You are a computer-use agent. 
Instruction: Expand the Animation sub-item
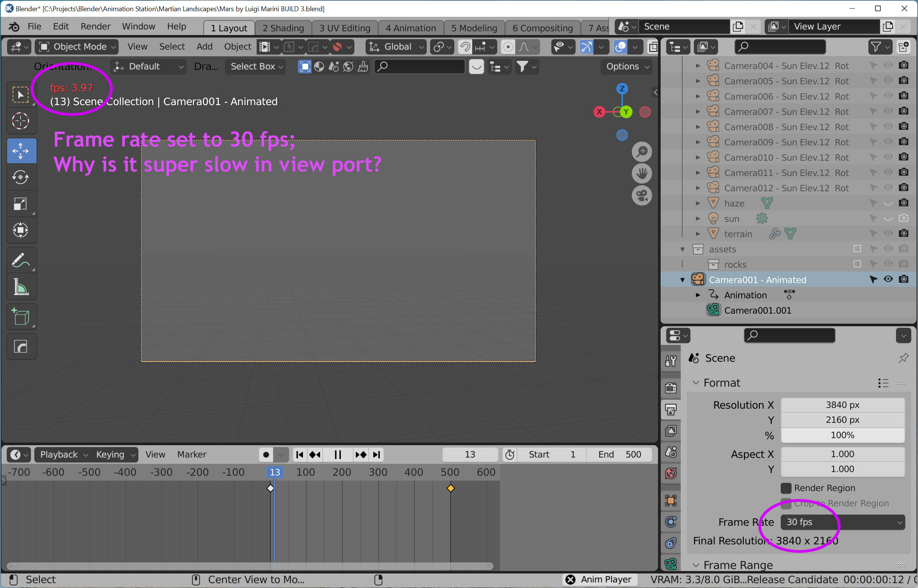(x=698, y=295)
